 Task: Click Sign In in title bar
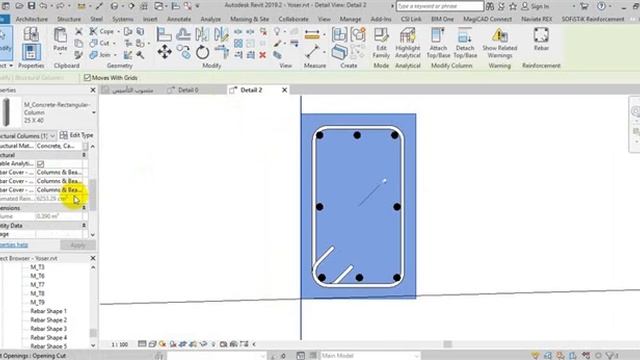coord(536,6)
